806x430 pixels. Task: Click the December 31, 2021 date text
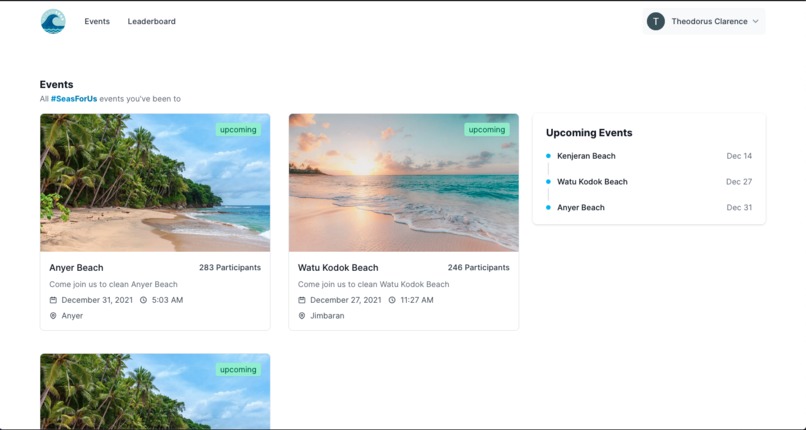click(x=97, y=300)
